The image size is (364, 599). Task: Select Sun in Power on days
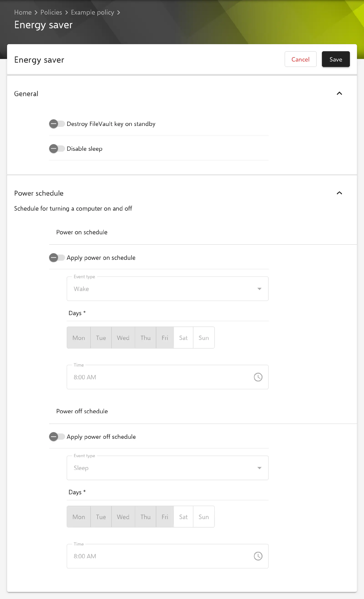(204, 338)
